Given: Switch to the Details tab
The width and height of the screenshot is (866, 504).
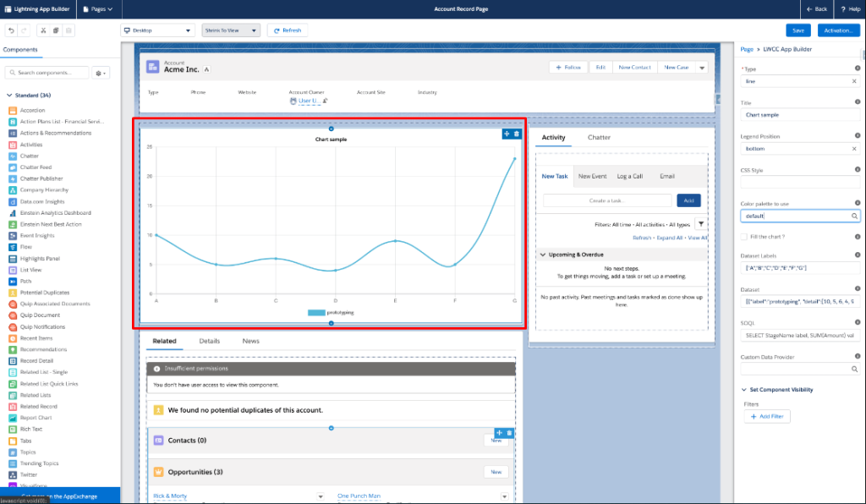Looking at the screenshot, I should tap(209, 341).
